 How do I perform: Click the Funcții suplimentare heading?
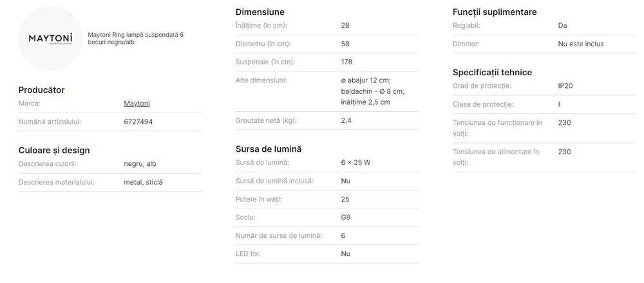click(495, 12)
